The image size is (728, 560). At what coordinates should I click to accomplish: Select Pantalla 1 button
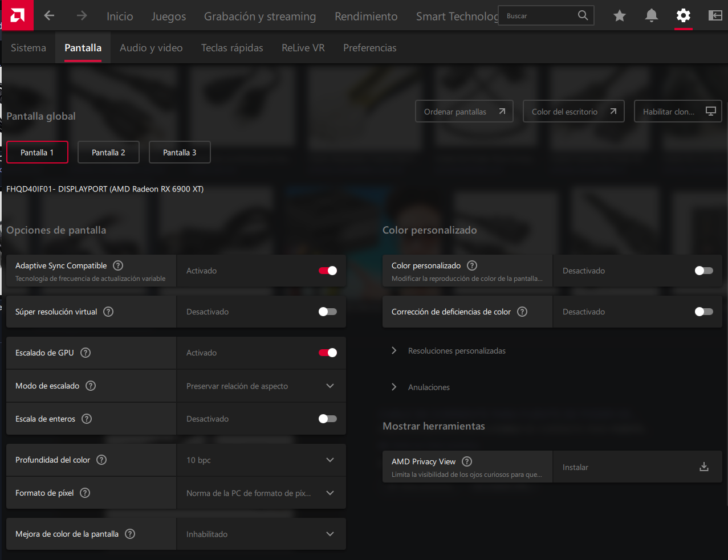(x=37, y=152)
